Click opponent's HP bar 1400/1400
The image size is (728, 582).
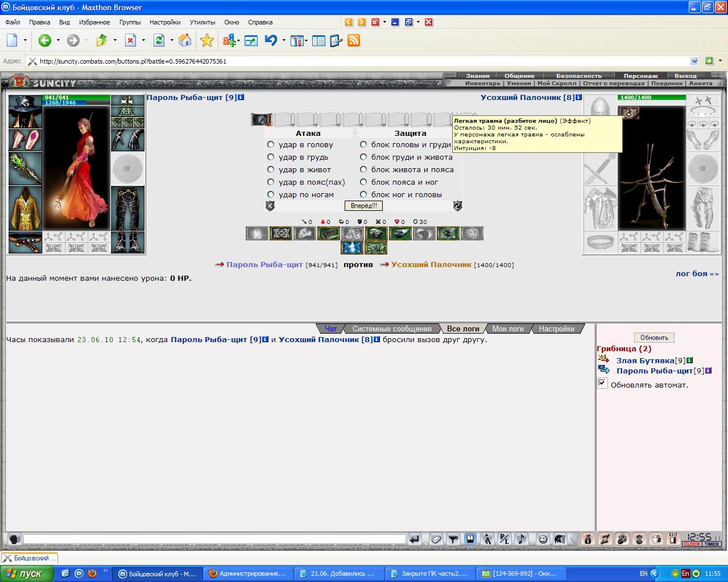(652, 98)
